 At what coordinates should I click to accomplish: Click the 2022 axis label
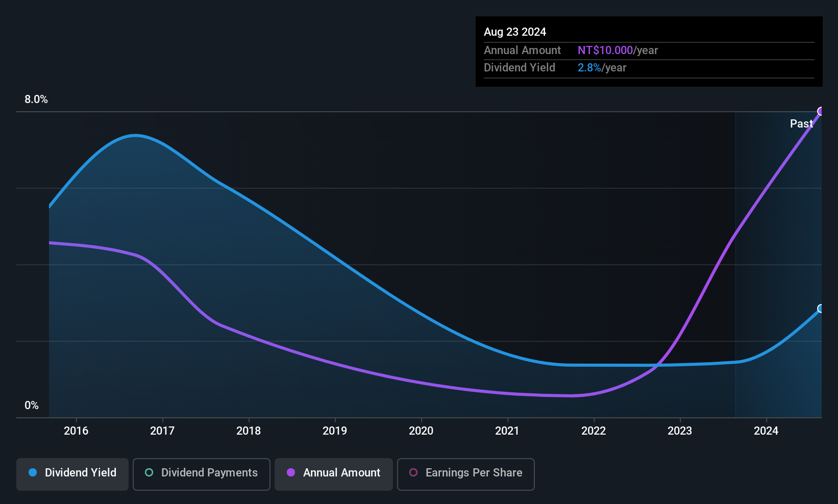(594, 431)
